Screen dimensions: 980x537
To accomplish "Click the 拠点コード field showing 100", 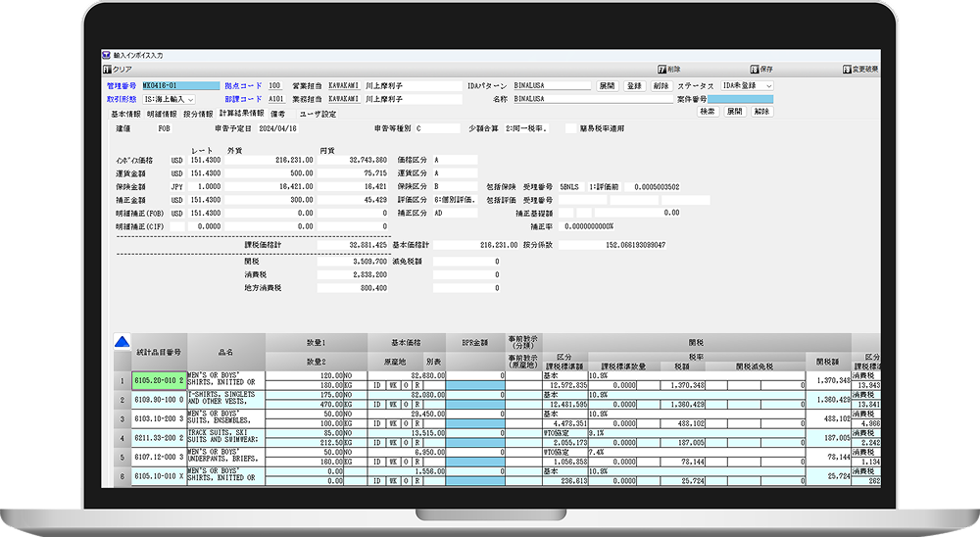I will tap(275, 85).
